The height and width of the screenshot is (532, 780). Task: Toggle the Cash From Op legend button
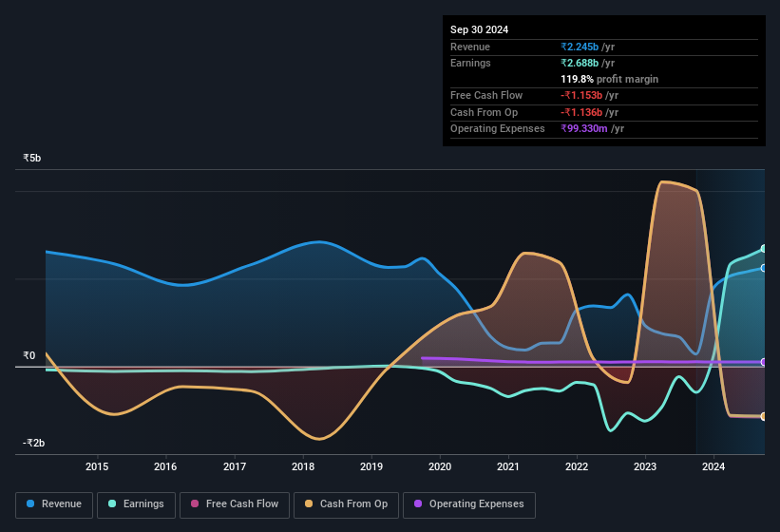346,505
